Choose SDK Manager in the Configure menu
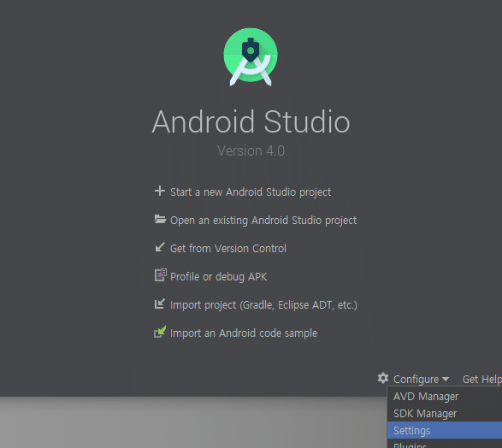502x448 pixels. tap(445, 414)
